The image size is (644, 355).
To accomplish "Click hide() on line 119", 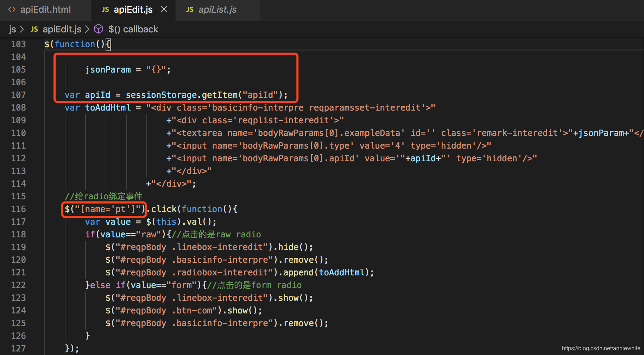I will pyautogui.click(x=293, y=247).
